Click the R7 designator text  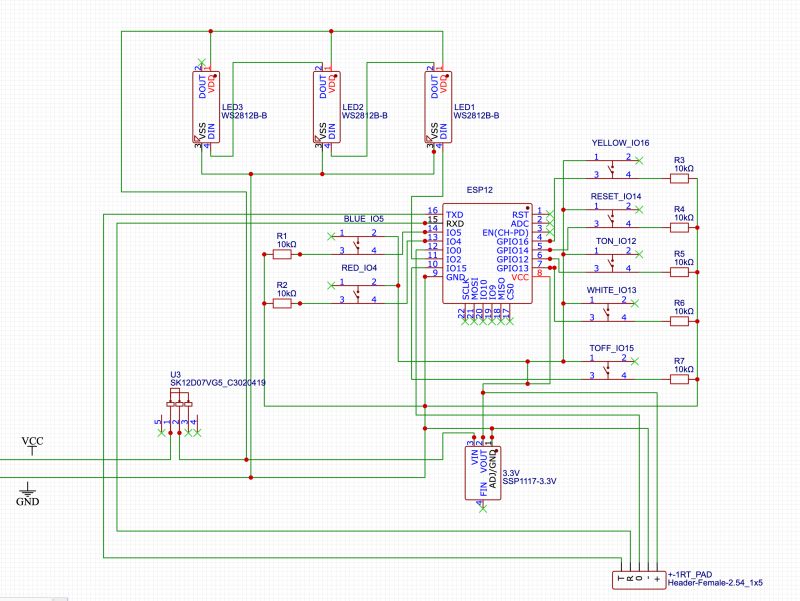679,361
